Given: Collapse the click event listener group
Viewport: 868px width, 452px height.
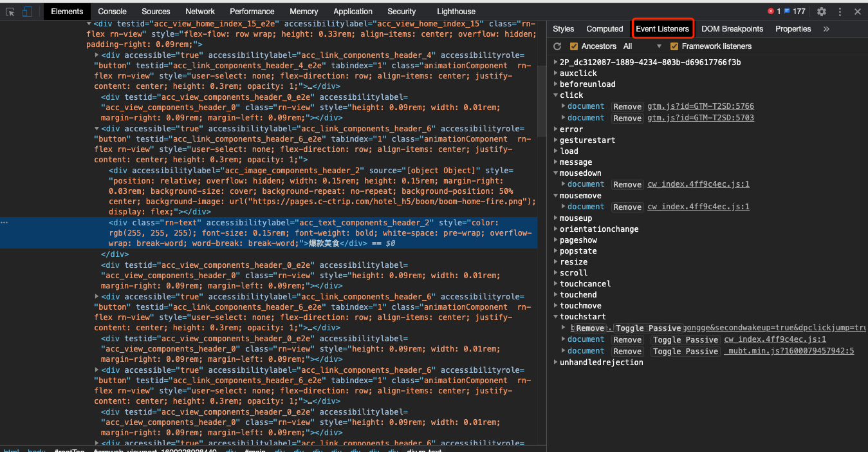Looking at the screenshot, I should (555, 95).
